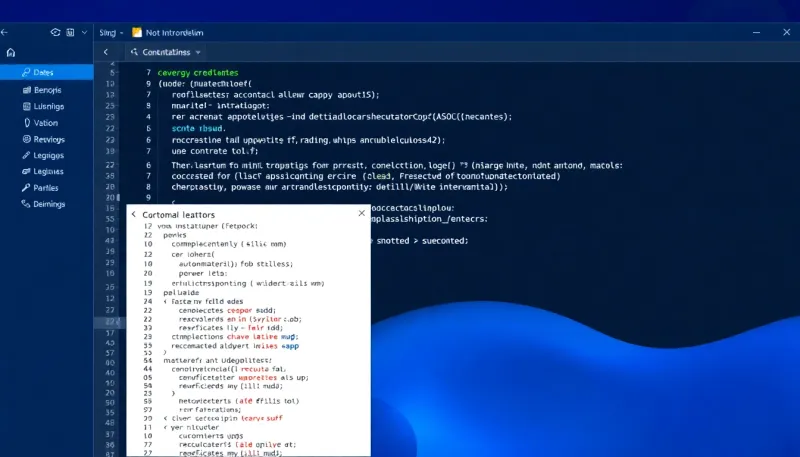The width and height of the screenshot is (800, 457).
Task: Open the chevron dropdown beside toolbar icons
Action: [84, 32]
